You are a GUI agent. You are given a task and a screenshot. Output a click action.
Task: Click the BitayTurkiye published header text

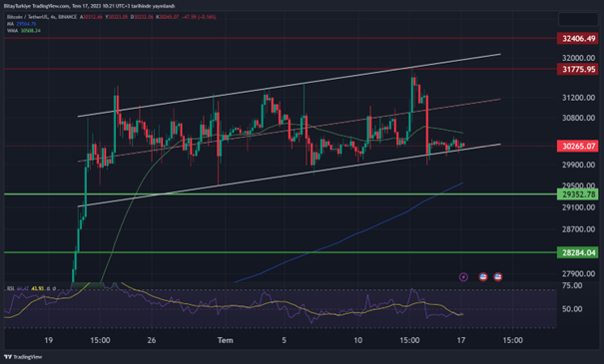[89, 6]
